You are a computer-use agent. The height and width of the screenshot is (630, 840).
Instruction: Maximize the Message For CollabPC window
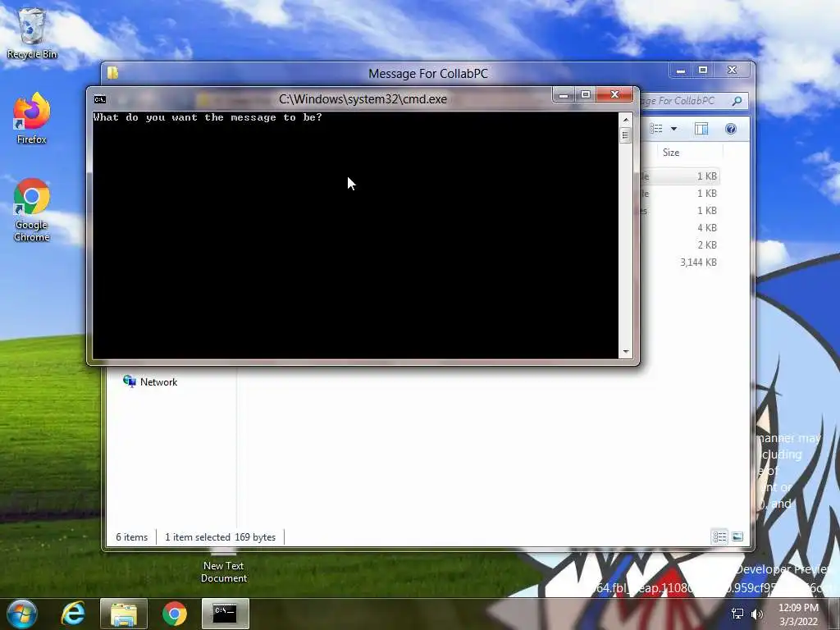703,71
